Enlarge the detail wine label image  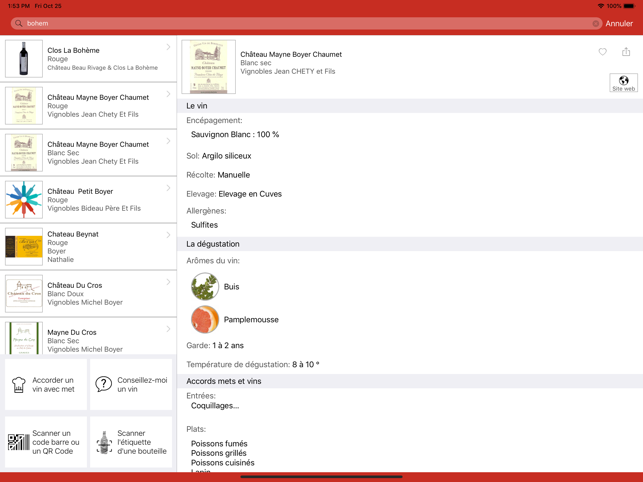coord(208,66)
